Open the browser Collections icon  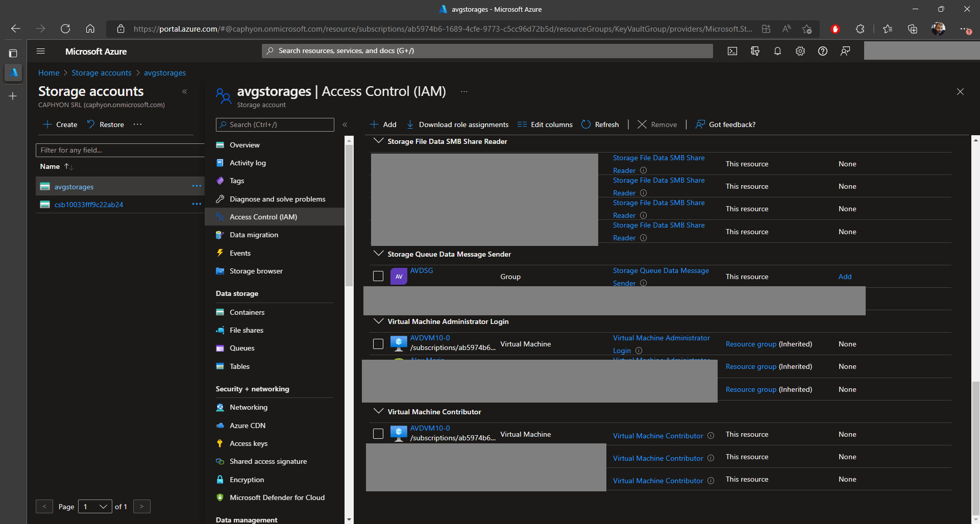click(x=913, y=29)
